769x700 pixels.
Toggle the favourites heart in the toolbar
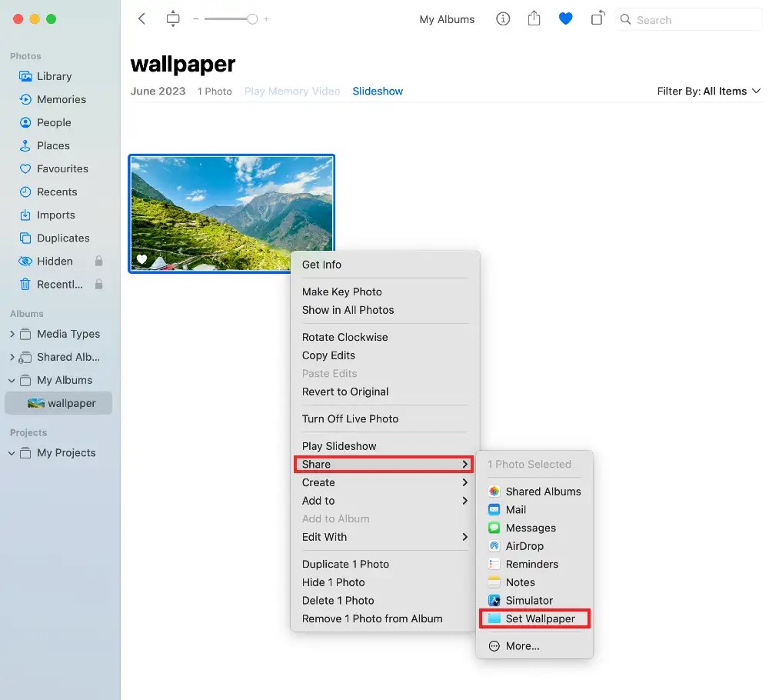point(566,18)
